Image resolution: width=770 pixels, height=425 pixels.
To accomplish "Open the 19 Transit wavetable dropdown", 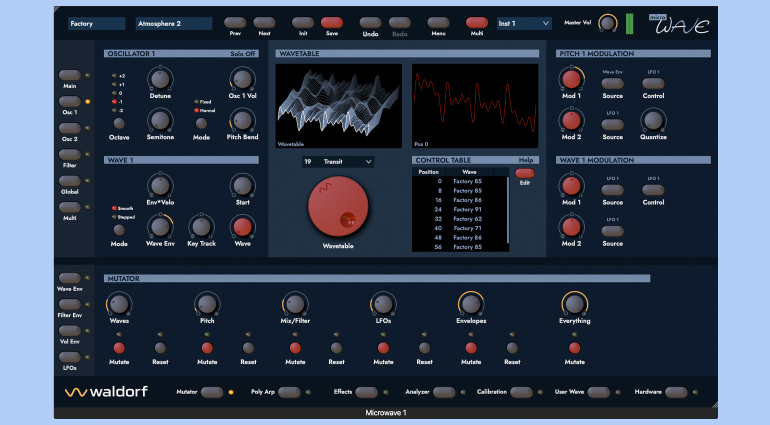I will pos(338,162).
